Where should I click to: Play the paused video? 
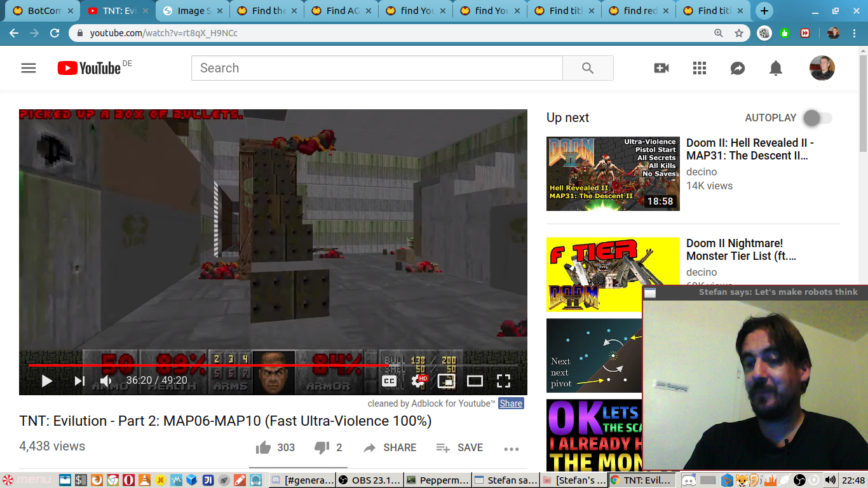click(x=46, y=381)
